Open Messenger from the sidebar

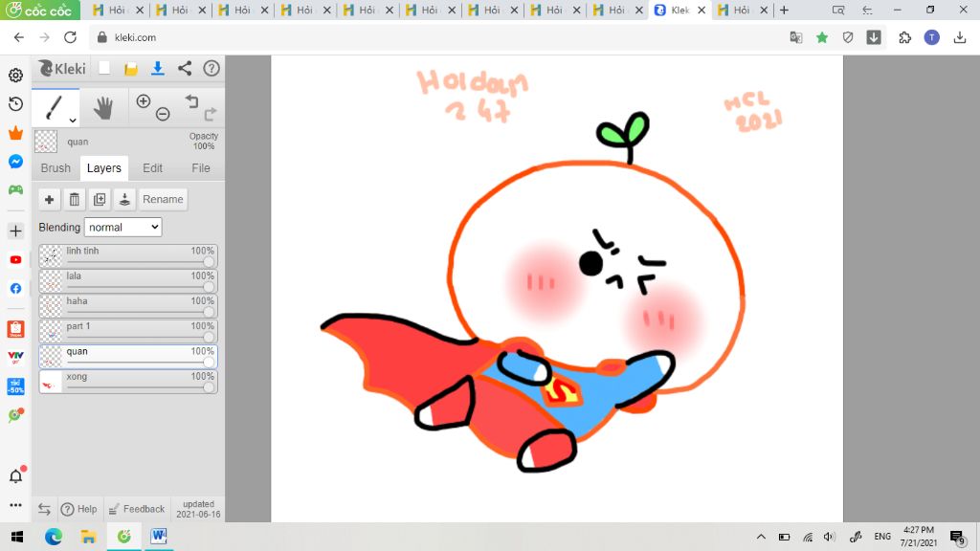(15, 161)
